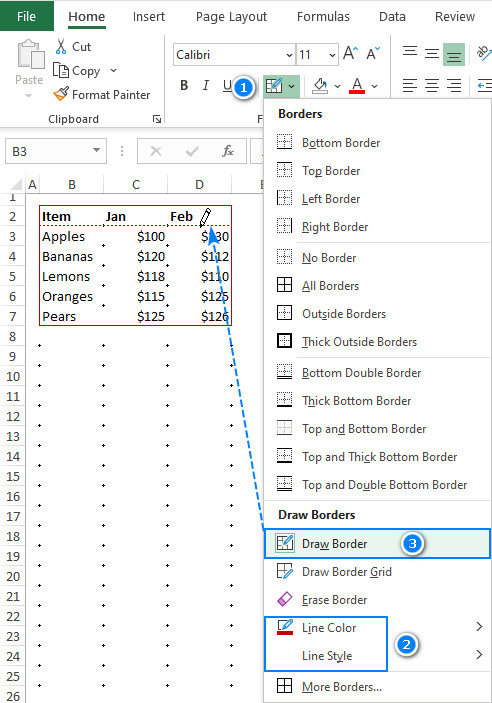The image size is (492, 703).
Task: Select Erase Border eraser tool
Action: (x=376, y=599)
